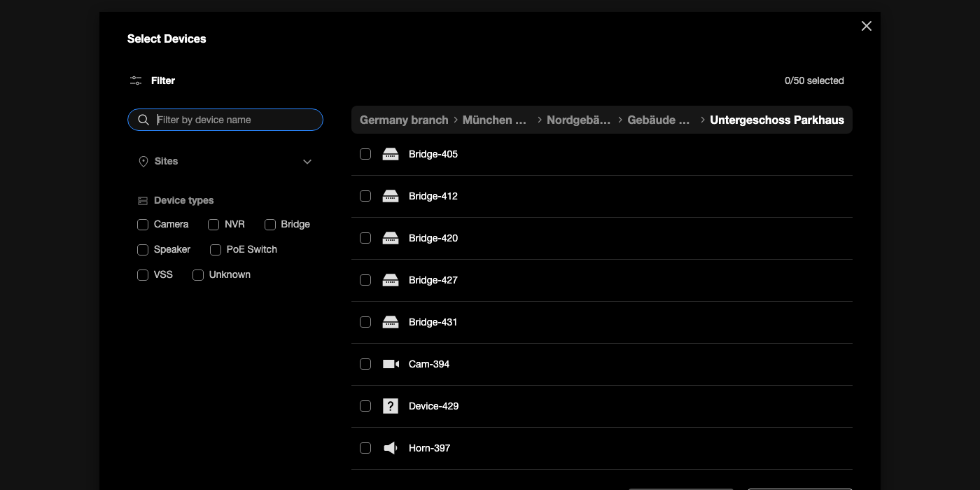Click the search magnifier icon

143,120
